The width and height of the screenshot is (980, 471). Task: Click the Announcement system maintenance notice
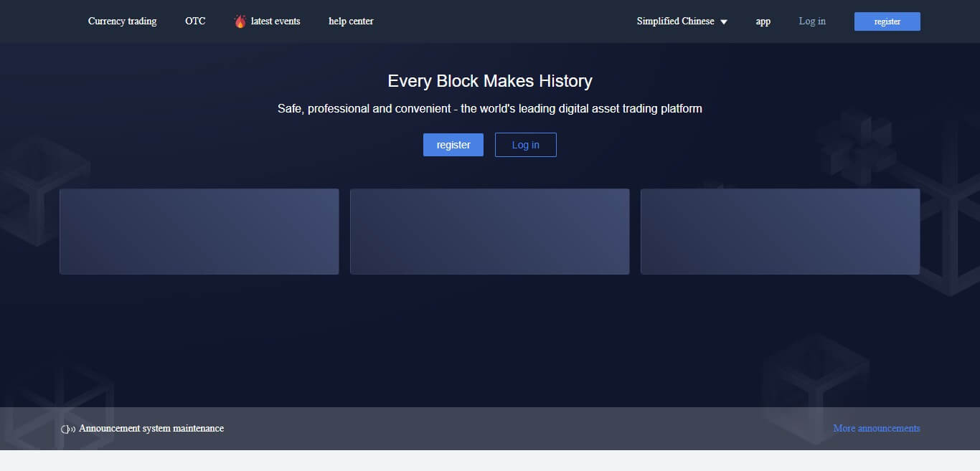[151, 428]
